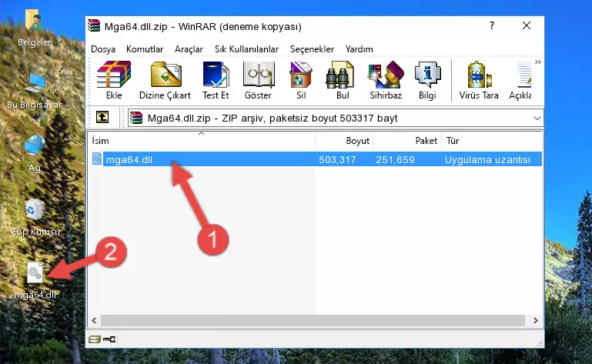Click the mga64.dll file icon in list

pyautogui.click(x=97, y=159)
